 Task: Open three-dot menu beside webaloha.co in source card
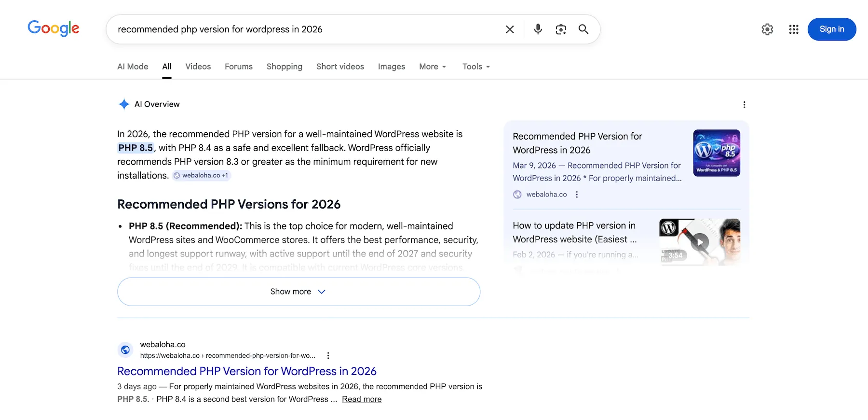click(x=577, y=195)
